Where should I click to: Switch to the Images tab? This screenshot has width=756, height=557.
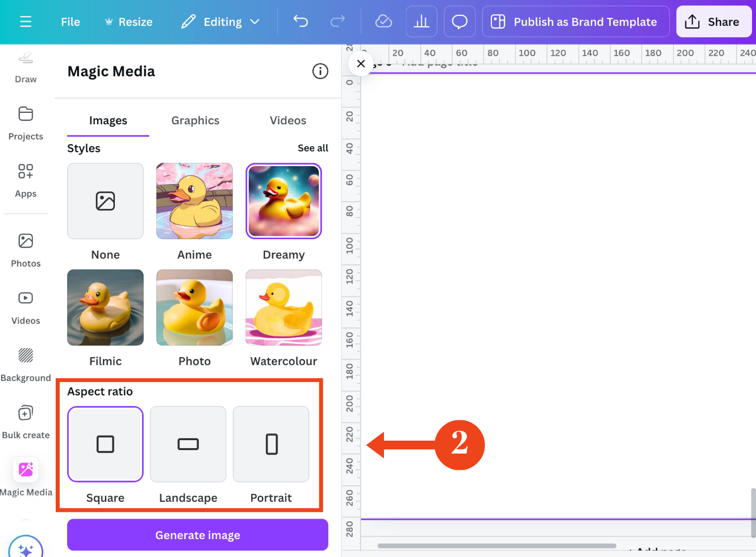coord(108,120)
